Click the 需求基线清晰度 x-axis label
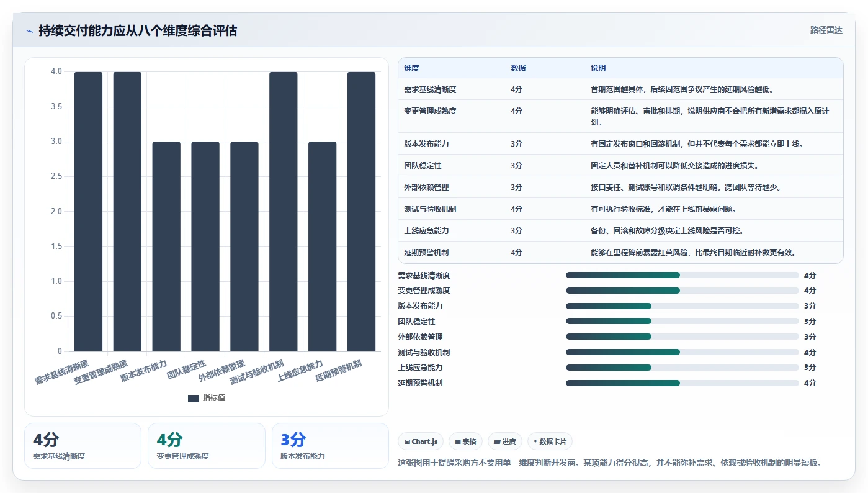 click(x=62, y=372)
